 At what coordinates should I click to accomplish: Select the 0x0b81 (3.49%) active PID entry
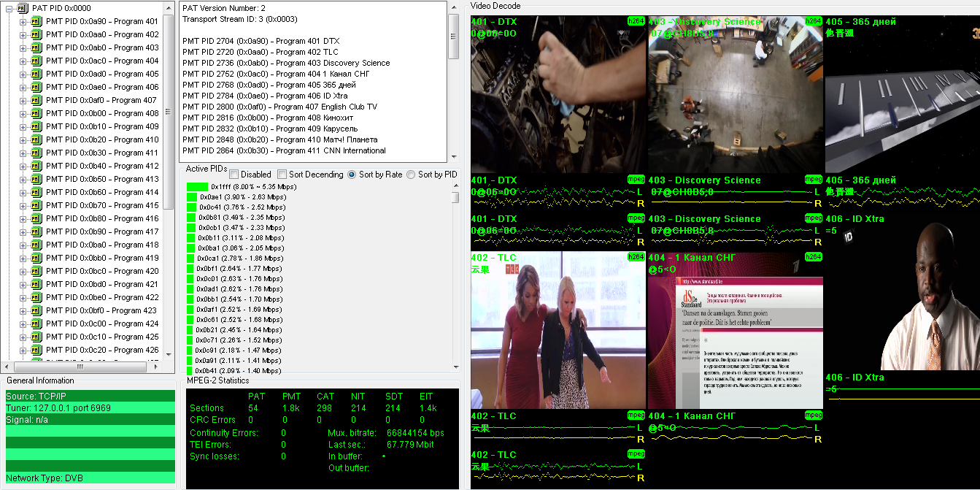[242, 218]
